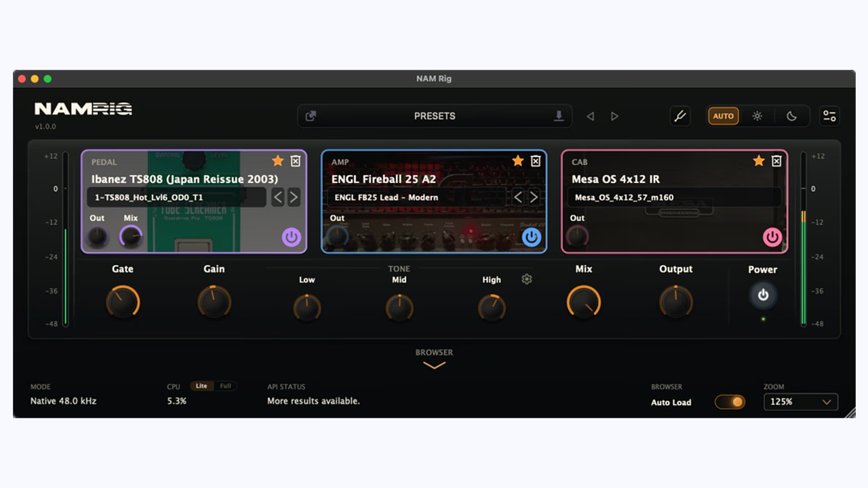This screenshot has height=488, width=868.
Task: Go to next preset triangle
Action: point(614,116)
